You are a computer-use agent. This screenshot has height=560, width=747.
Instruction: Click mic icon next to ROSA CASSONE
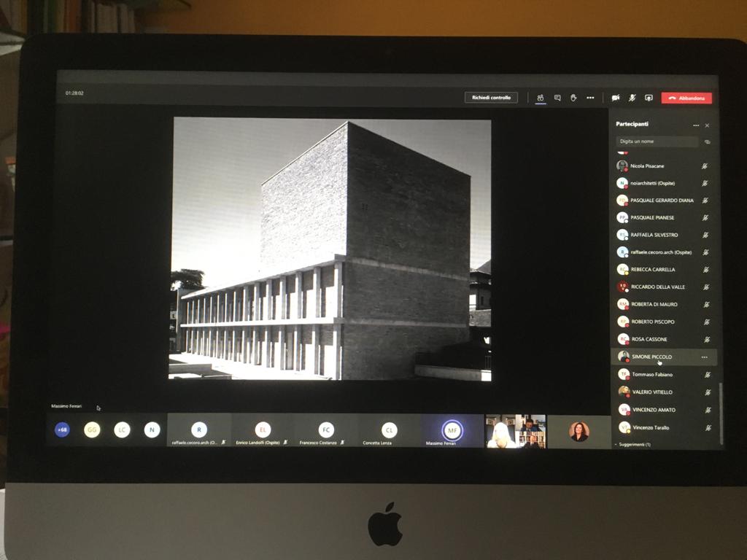point(708,340)
